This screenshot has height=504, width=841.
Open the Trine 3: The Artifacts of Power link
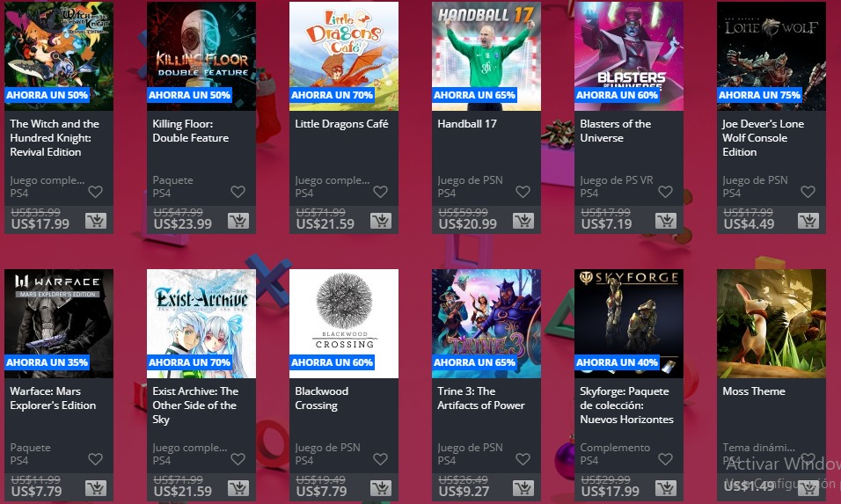481,398
